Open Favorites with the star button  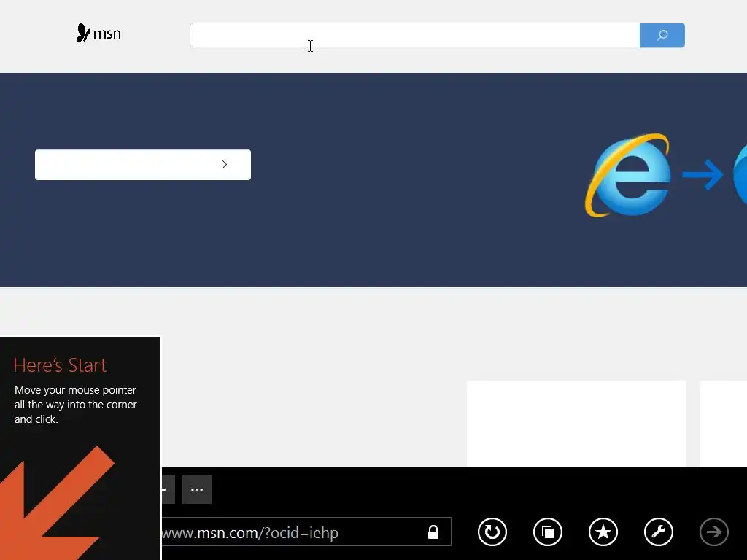[x=603, y=532]
